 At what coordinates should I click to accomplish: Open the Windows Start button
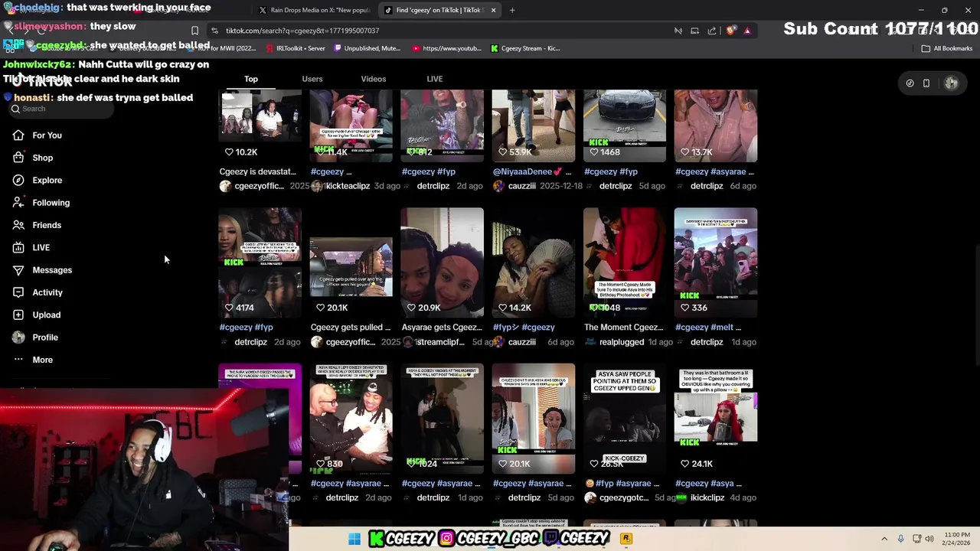pos(354,540)
